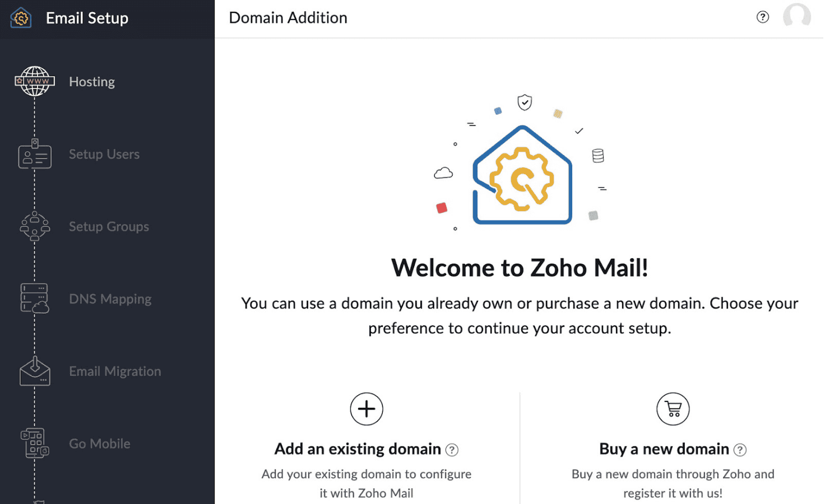Open the help icon in the top bar
The width and height of the screenshot is (825, 504).
tap(763, 17)
